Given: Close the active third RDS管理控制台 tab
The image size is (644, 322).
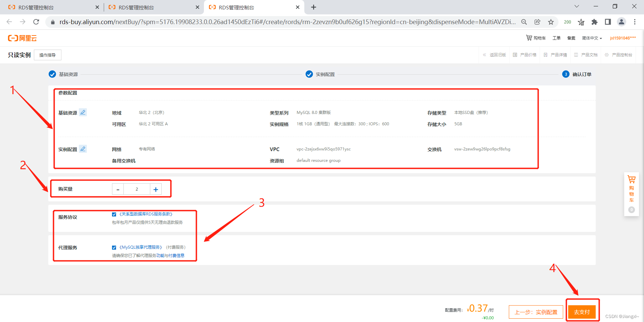Looking at the screenshot, I should coord(298,7).
